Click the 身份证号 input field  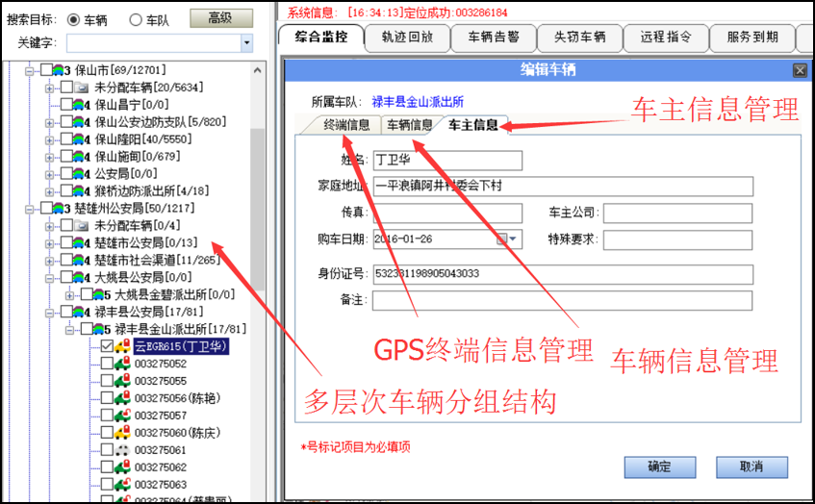[x=562, y=274]
